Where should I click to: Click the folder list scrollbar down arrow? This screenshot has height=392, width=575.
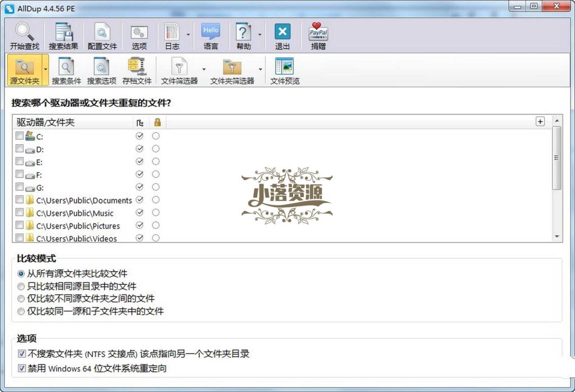point(557,236)
